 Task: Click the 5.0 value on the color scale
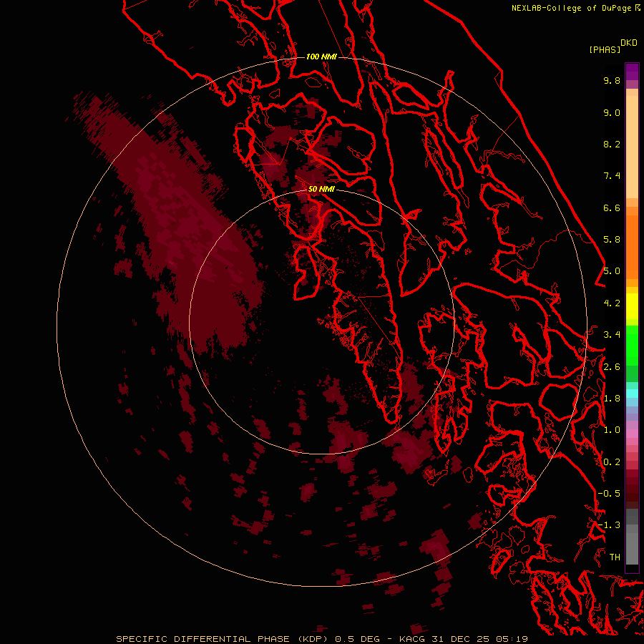point(612,271)
